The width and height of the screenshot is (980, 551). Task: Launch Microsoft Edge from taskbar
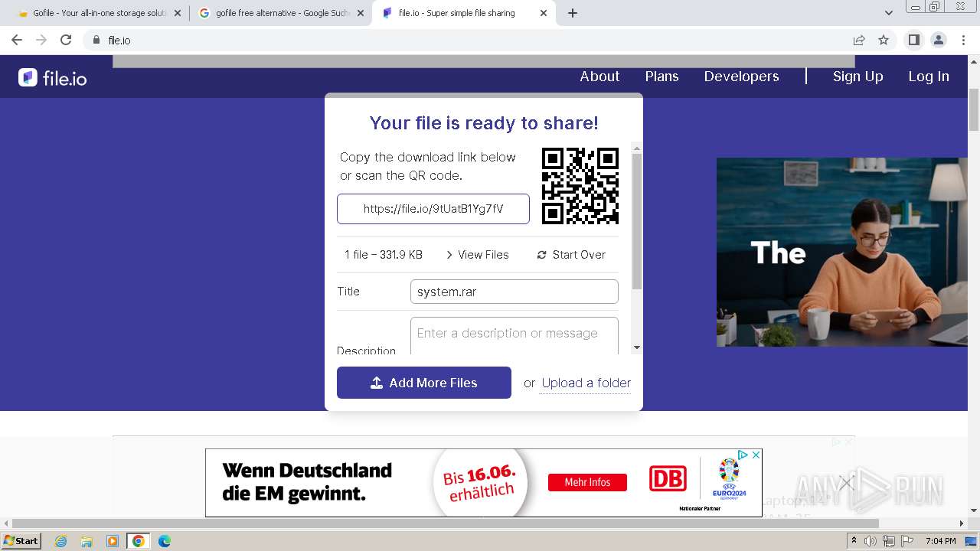tap(164, 541)
